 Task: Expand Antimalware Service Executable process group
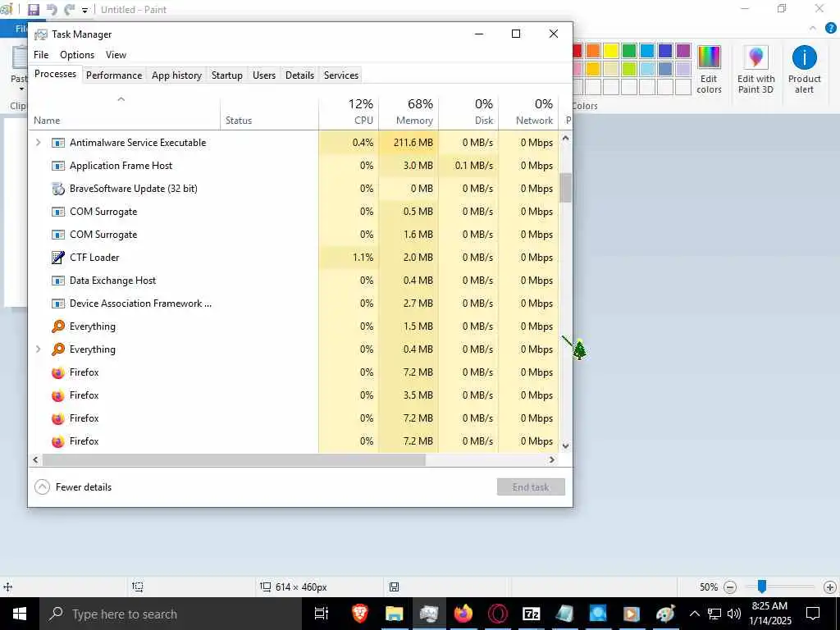[38, 143]
